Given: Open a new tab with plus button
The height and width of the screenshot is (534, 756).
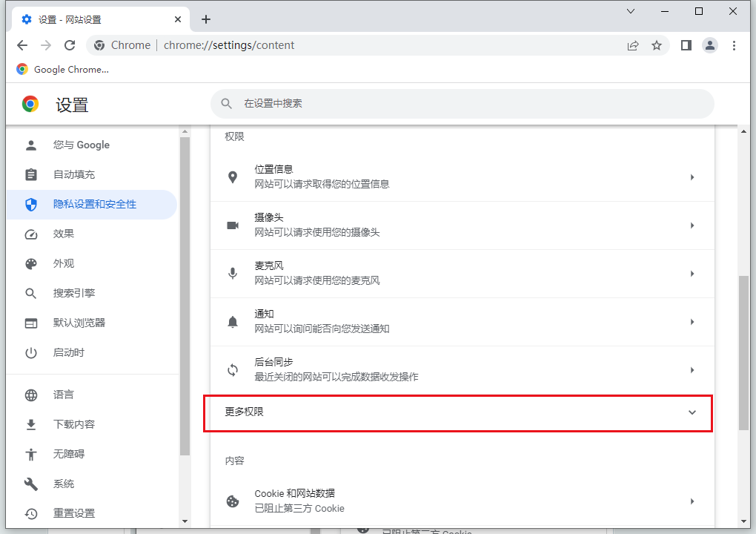Looking at the screenshot, I should [206, 19].
